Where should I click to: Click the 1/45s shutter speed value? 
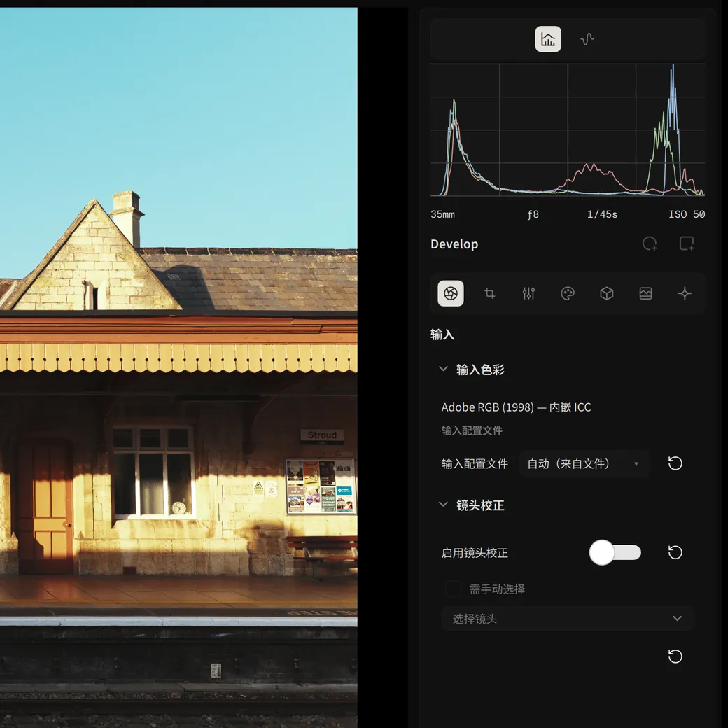602,214
